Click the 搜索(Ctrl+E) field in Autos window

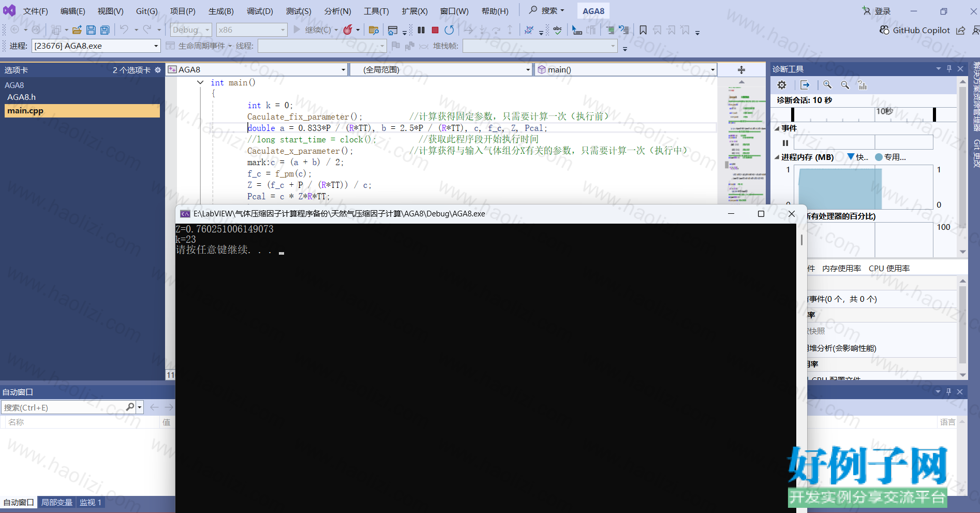(65, 407)
